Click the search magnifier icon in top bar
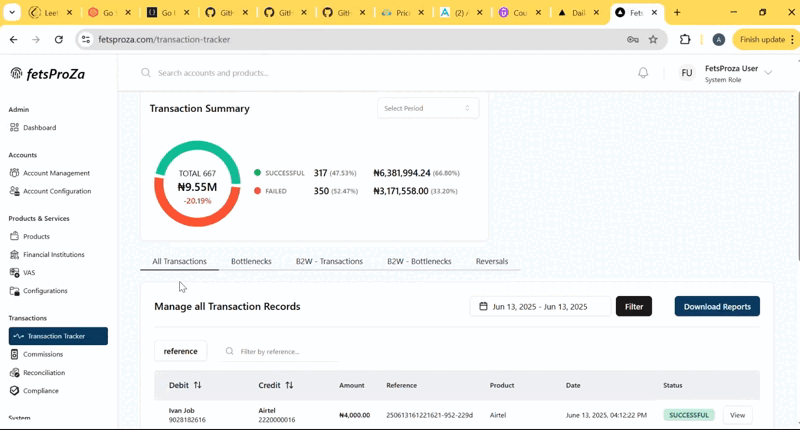Screen dimensions: 800x430 pos(146,73)
